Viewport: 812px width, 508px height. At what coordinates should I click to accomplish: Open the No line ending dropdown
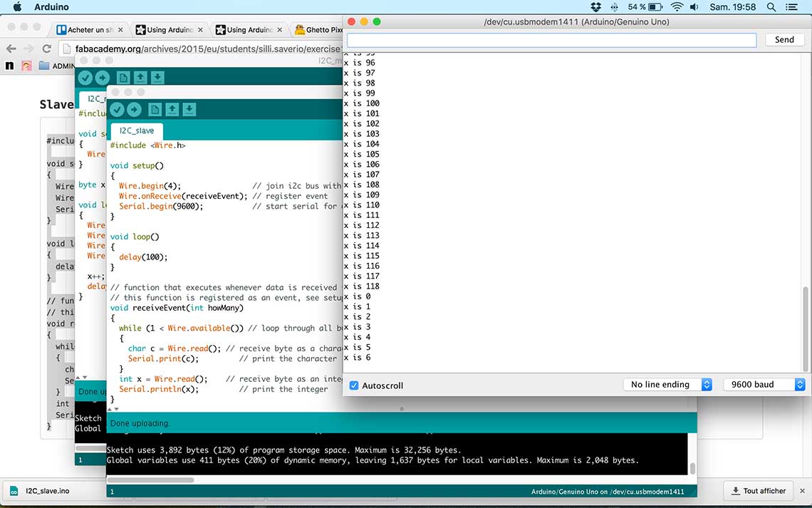click(x=668, y=384)
